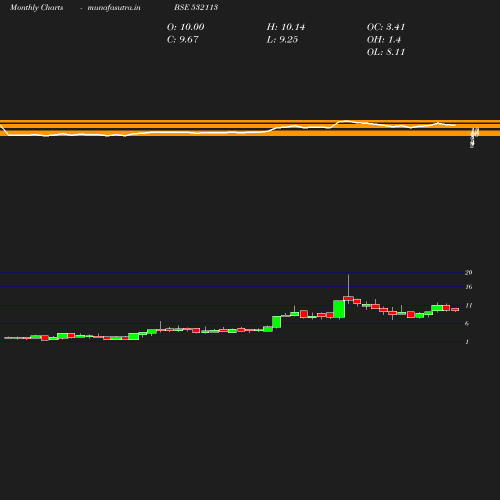Click the last red candlestick at chart's right end
The width and height of the screenshot is (500, 500).
click(x=455, y=309)
